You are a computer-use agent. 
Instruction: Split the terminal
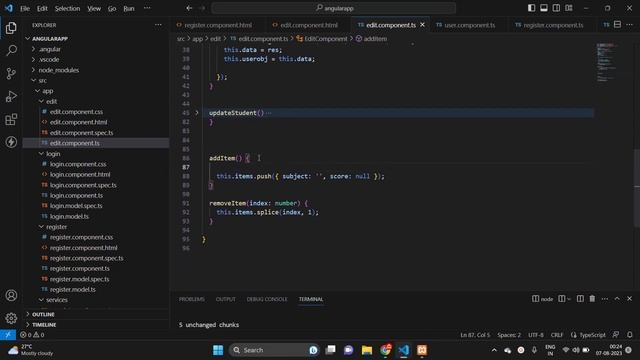coord(580,299)
